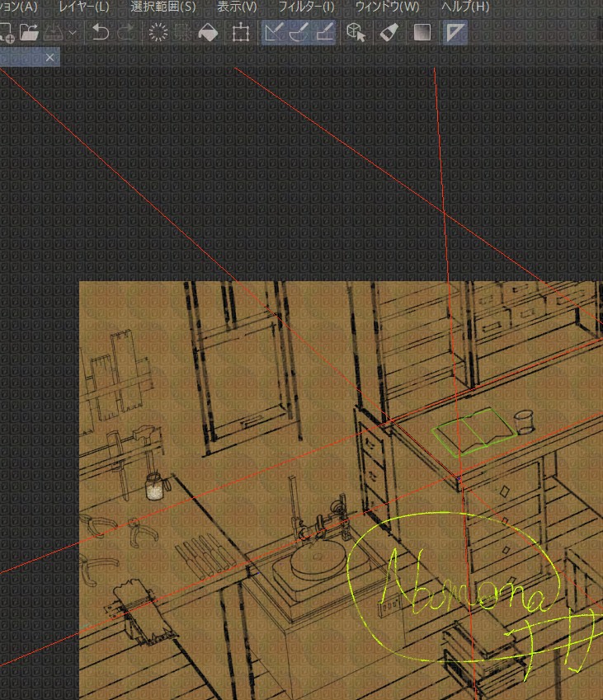Click the Scale/Rotate transform icon
The height and width of the screenshot is (700, 603).
[241, 33]
